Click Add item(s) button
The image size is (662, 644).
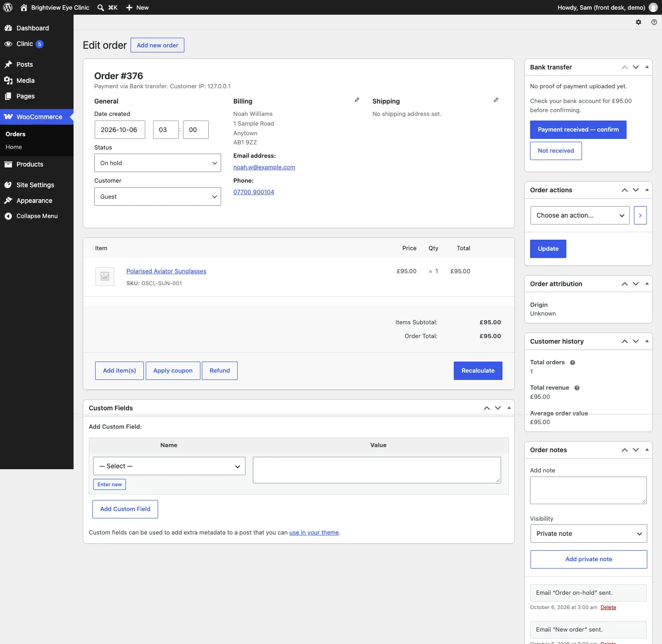pos(120,371)
